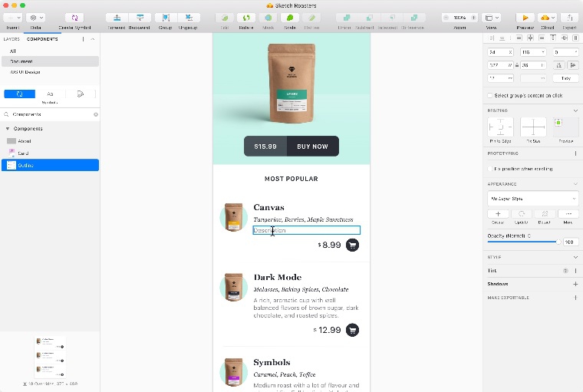583x392 pixels.
Task: Zoom in with the plus button
Action: [x=473, y=18]
